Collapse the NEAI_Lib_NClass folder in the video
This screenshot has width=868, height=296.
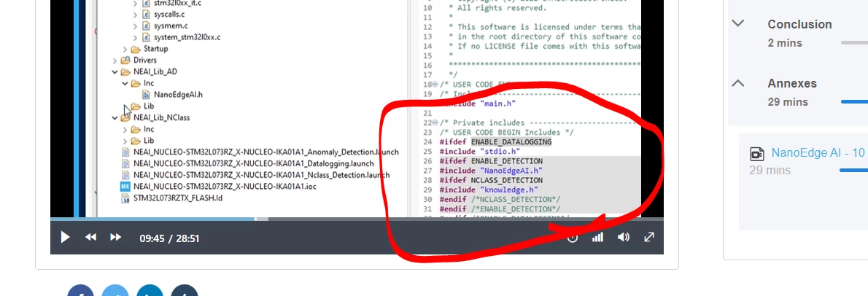pos(115,118)
